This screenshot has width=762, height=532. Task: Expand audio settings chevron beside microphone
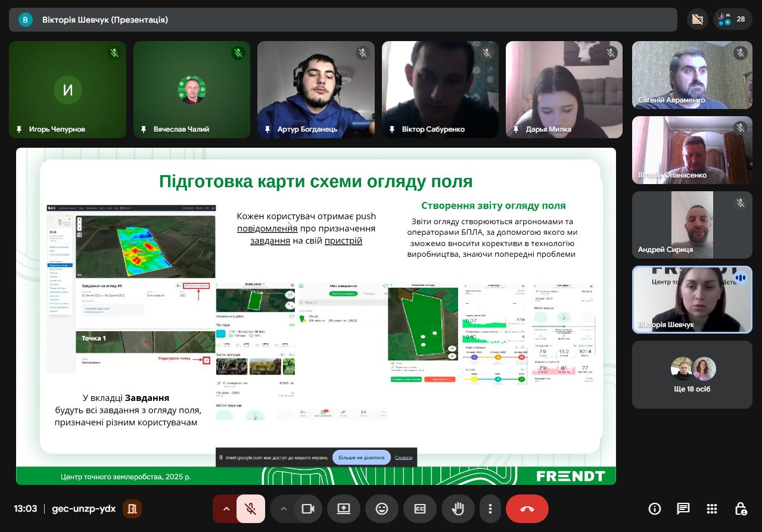(226, 509)
